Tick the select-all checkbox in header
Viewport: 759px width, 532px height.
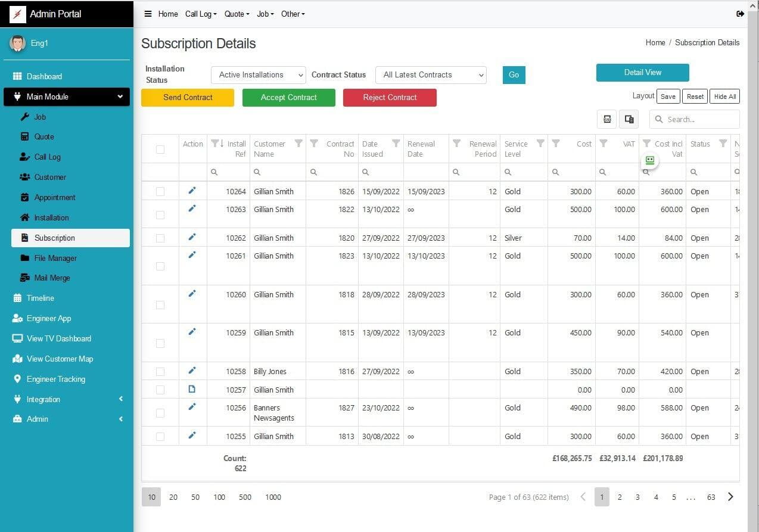click(160, 150)
